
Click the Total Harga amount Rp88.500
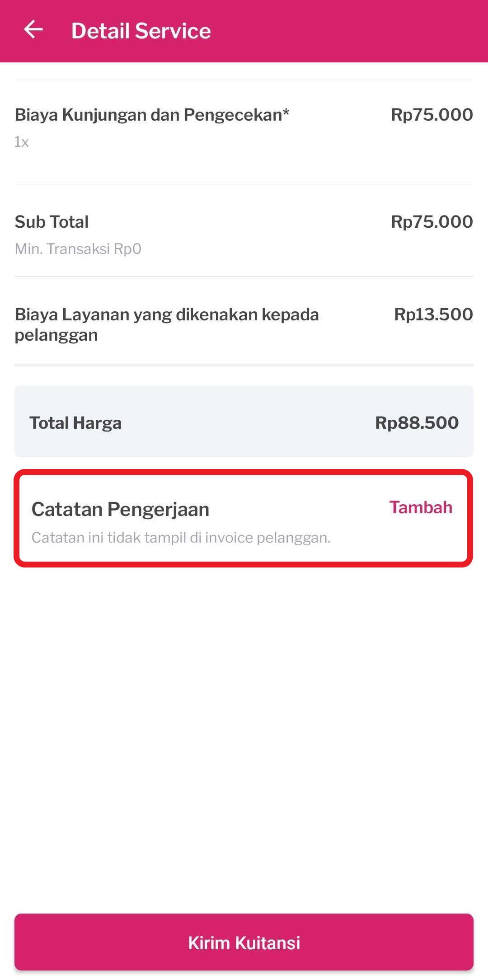(x=417, y=422)
